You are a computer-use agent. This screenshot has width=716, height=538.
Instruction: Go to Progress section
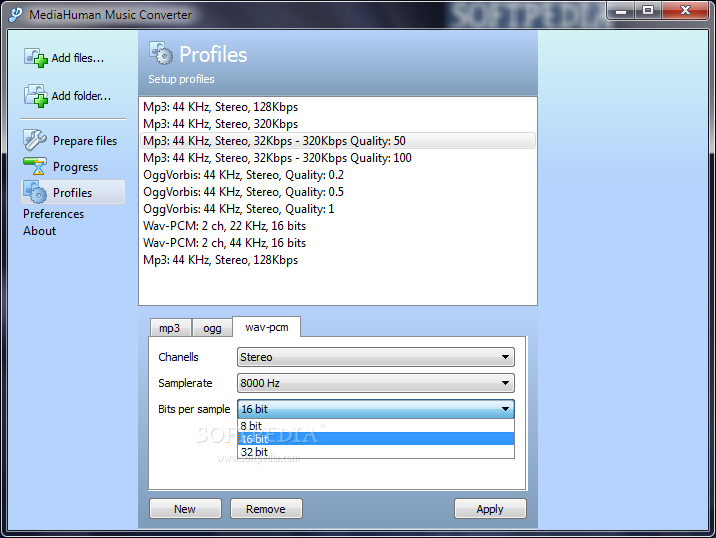75,167
